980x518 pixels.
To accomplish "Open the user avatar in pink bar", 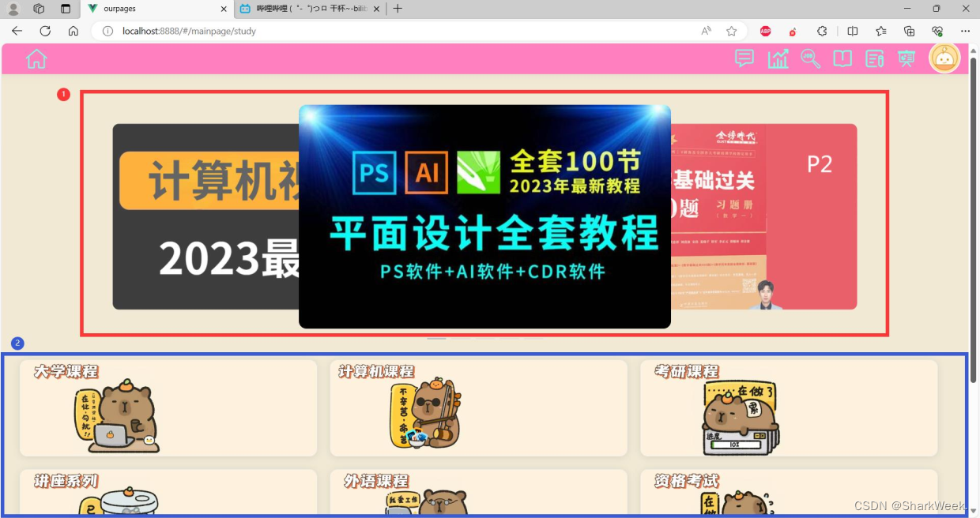I will coord(944,58).
